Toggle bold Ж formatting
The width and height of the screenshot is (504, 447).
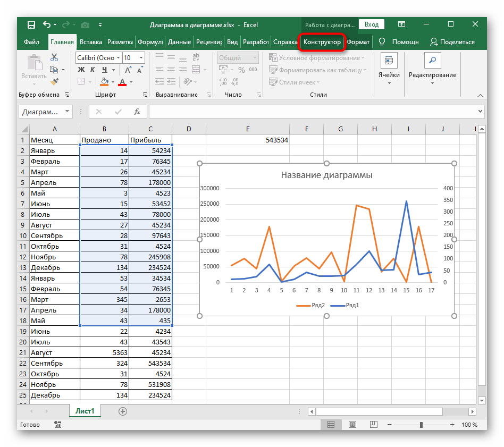[81, 70]
